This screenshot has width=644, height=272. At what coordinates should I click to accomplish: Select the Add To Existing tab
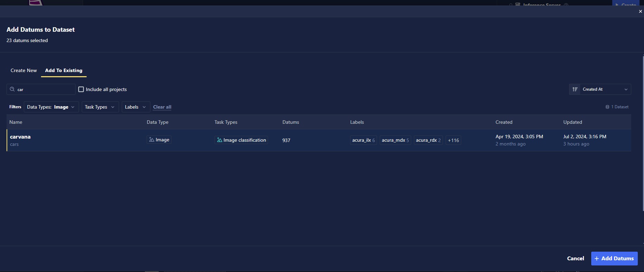click(64, 70)
